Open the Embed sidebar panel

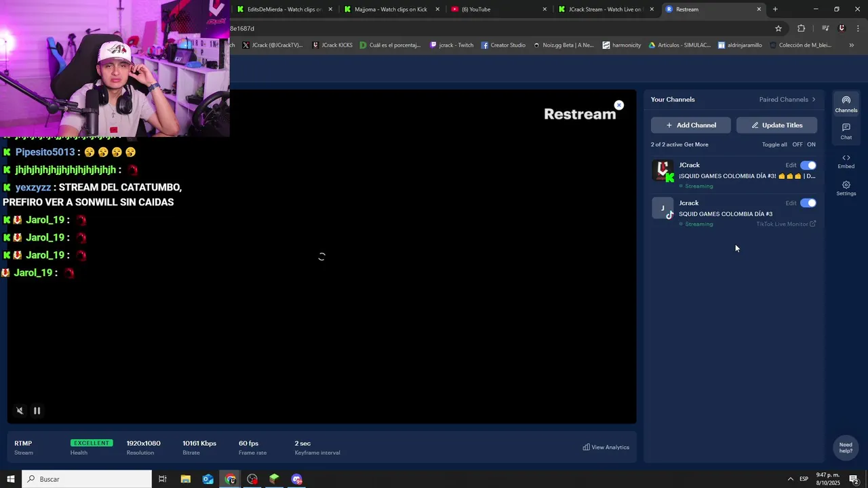coord(846,161)
